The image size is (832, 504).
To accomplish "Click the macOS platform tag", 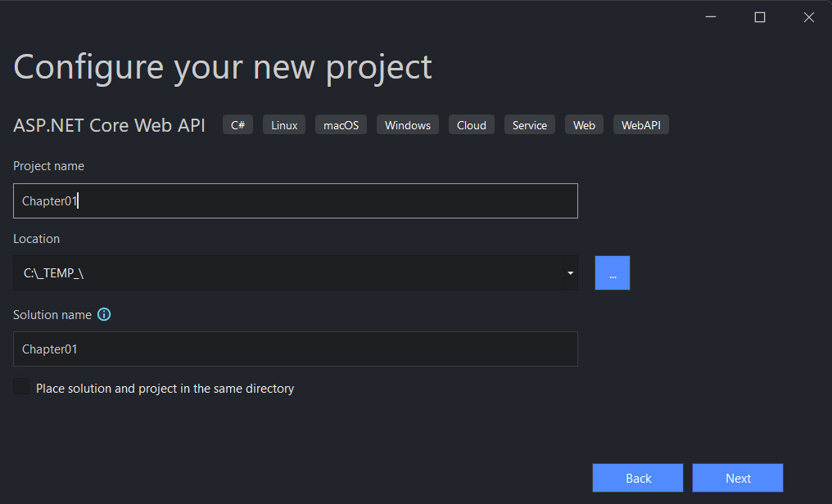I will click(x=341, y=125).
